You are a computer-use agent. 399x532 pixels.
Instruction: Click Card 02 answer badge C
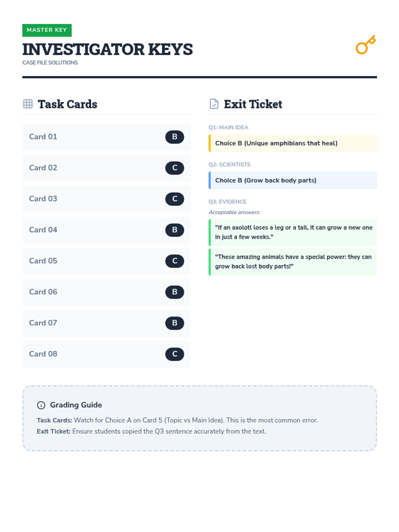point(175,168)
